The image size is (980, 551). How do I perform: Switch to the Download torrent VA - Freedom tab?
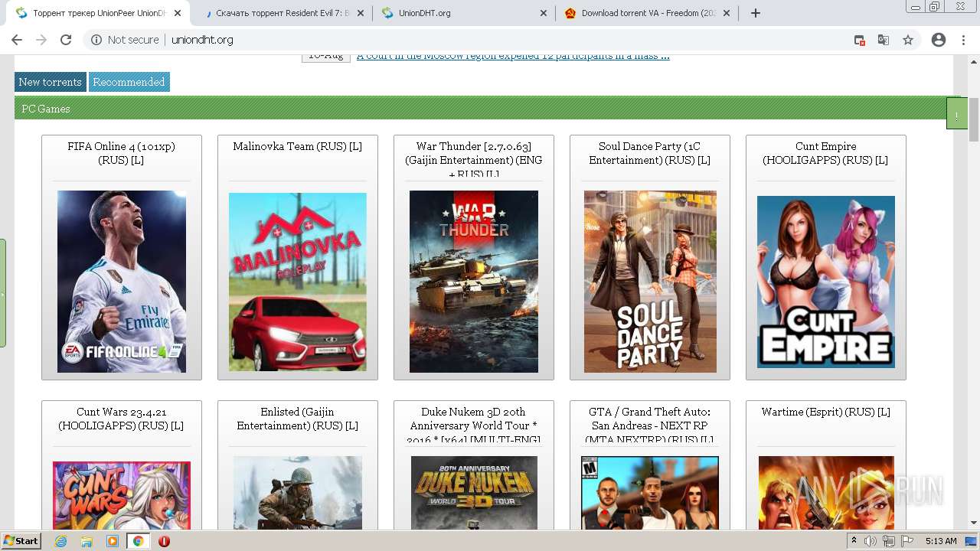click(648, 13)
